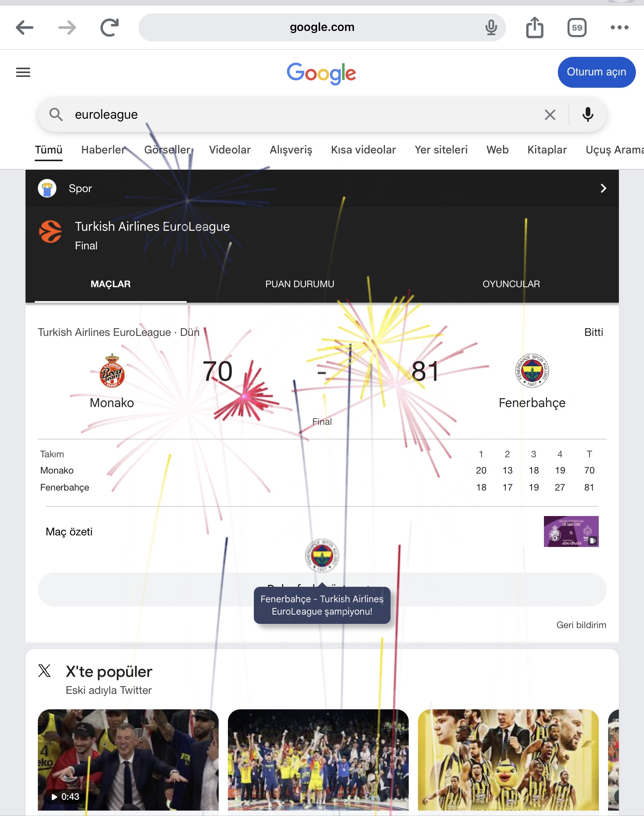Tap the address bar microphone icon
644x816 pixels.
click(x=491, y=27)
